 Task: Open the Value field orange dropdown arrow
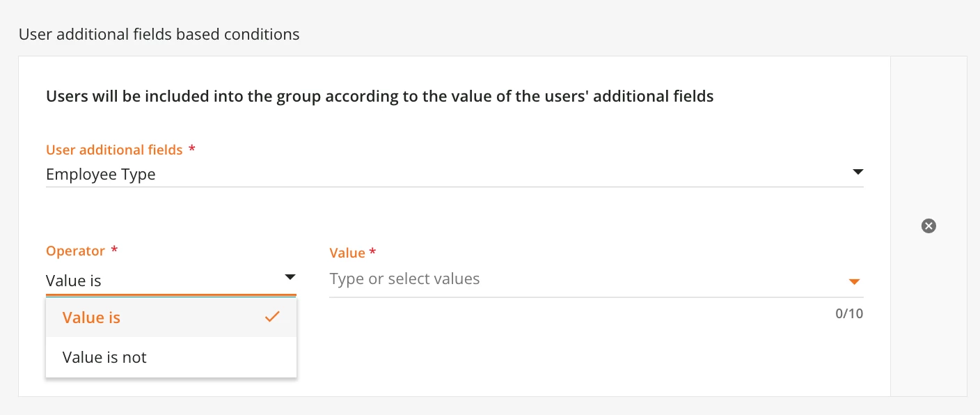855,281
